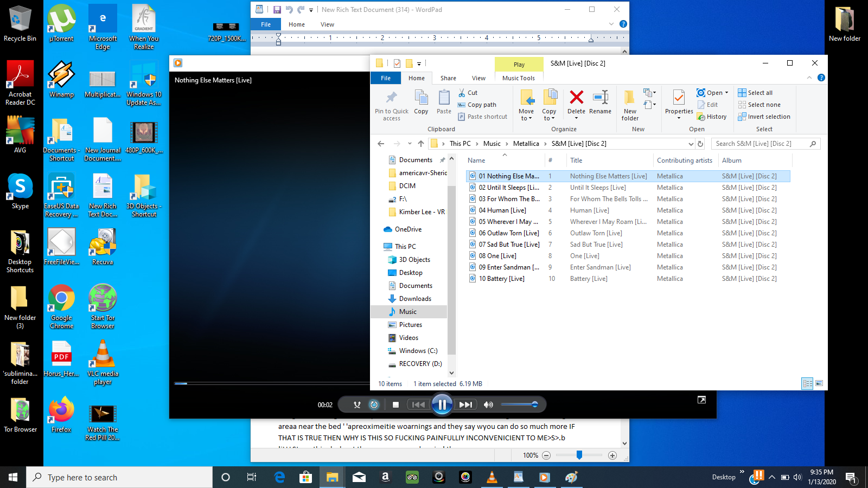Select Downloads in navigation pane
Screen dimensions: 868x488
415,299
